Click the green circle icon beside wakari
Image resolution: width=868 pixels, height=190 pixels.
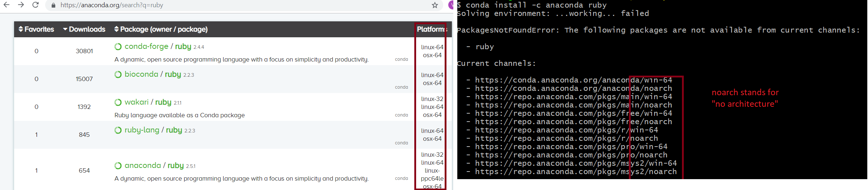tap(118, 102)
